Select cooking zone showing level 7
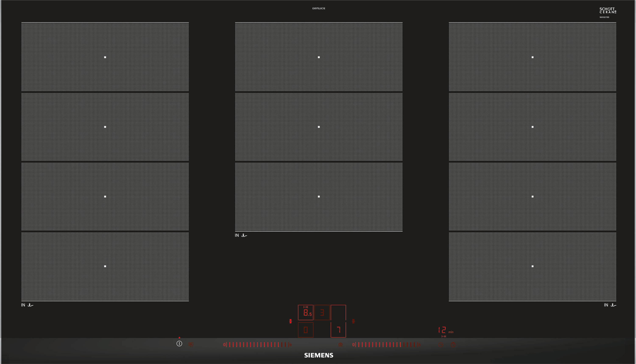This screenshot has height=364, width=636. tap(338, 330)
